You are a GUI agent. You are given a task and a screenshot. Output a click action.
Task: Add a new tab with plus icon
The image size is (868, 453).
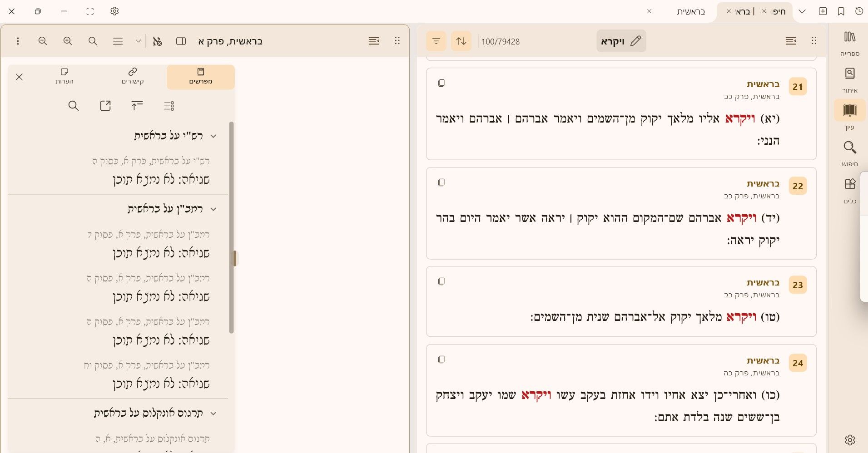[823, 11]
